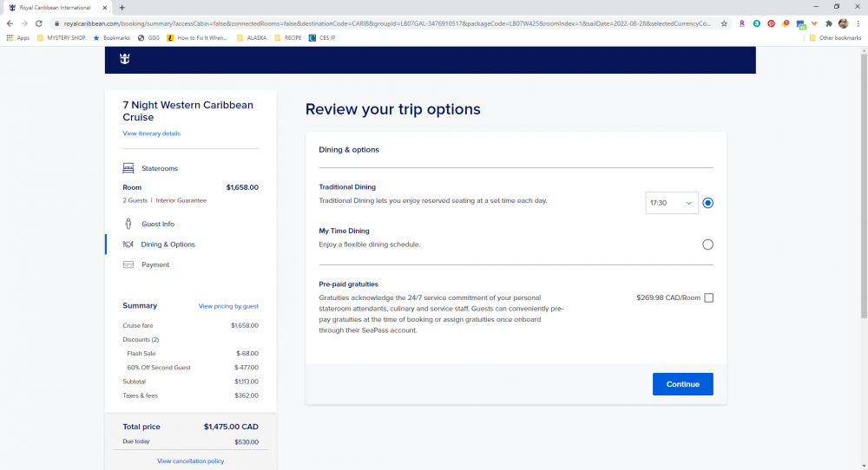Open the browser extensions puzzle icon
Viewport: 868px width, 470px height.
(829, 23)
